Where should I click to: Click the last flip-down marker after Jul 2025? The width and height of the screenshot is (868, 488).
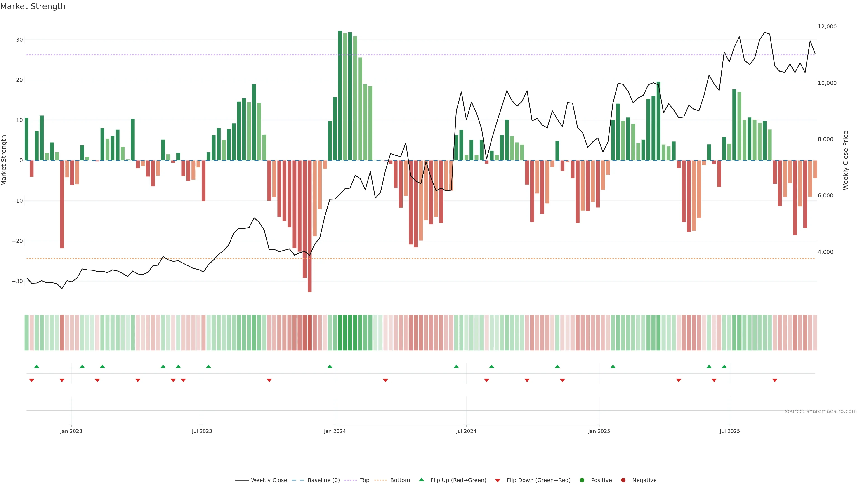(x=775, y=380)
